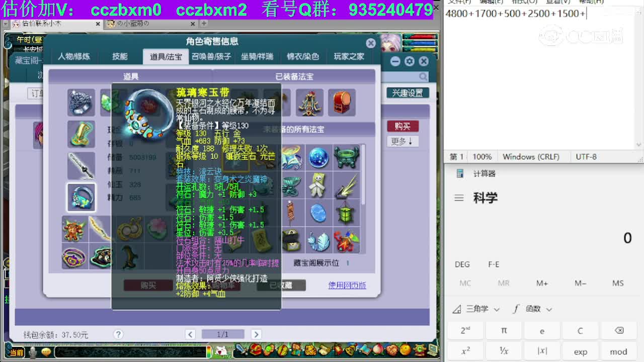The image size is (644, 362).
Task: Click the 兴趣设置 button
Action: point(408,93)
